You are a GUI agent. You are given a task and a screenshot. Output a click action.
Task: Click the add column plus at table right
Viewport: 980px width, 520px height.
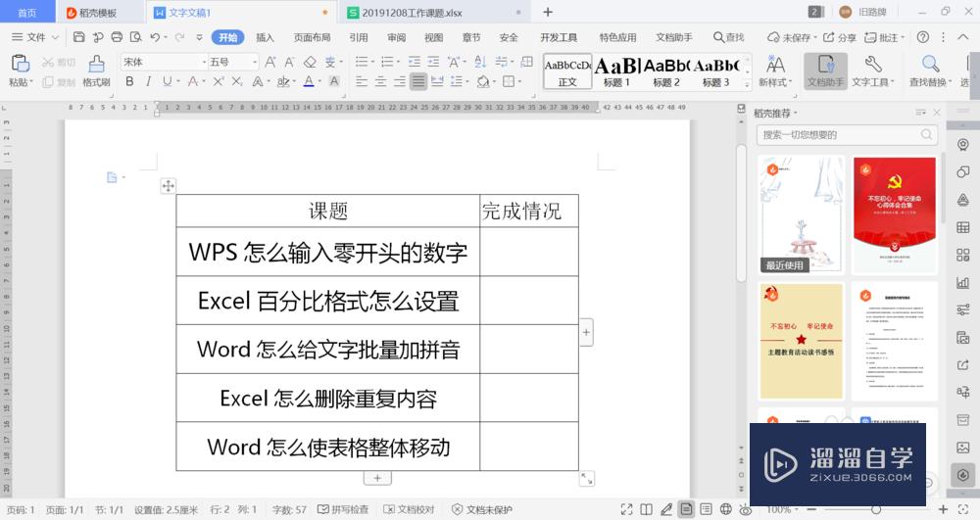coord(586,332)
